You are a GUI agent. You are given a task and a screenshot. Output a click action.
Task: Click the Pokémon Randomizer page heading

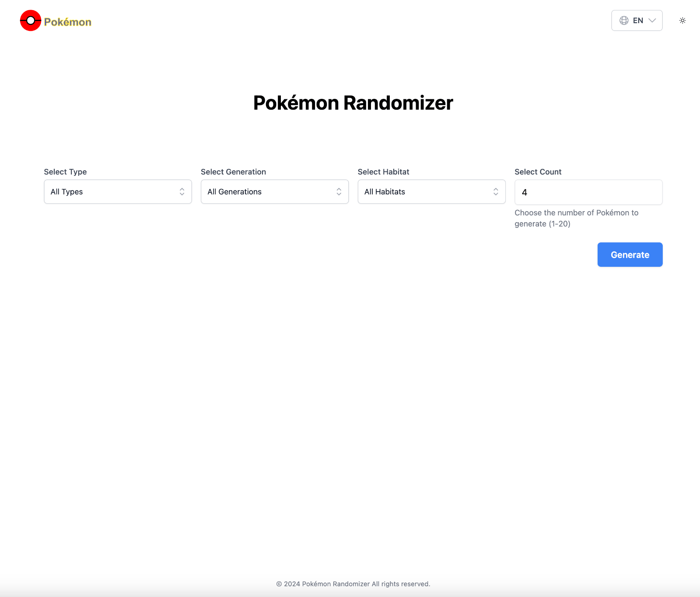pyautogui.click(x=353, y=103)
